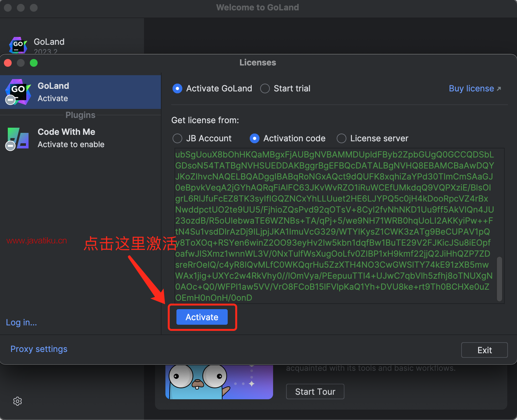Click the Exit button
Viewport: 517px width, 420px height.
(x=485, y=350)
